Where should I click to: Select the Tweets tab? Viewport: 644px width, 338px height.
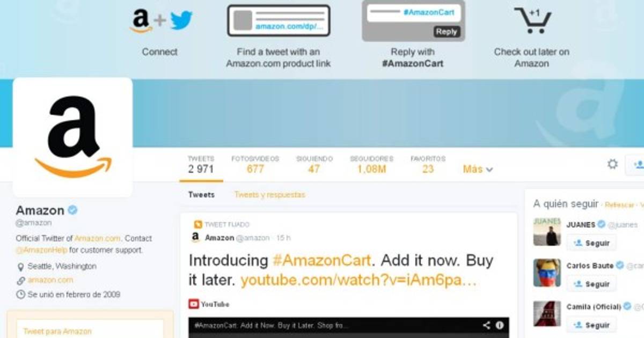pos(201,195)
